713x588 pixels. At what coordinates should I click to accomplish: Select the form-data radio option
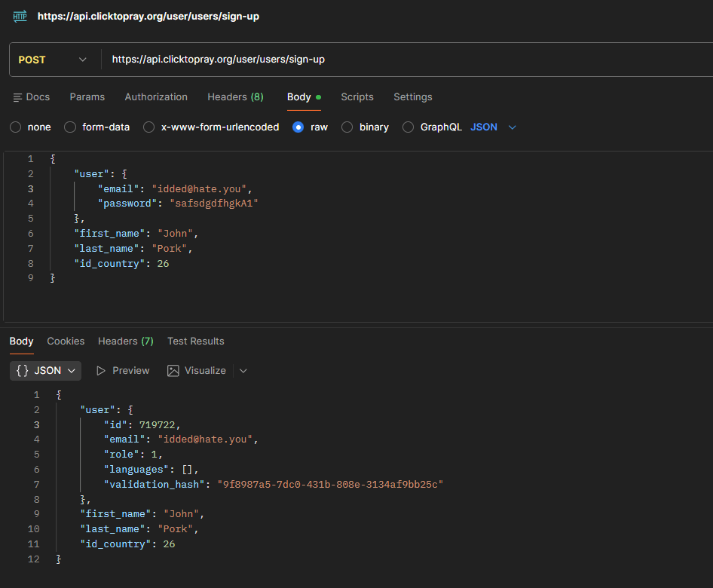pos(70,127)
